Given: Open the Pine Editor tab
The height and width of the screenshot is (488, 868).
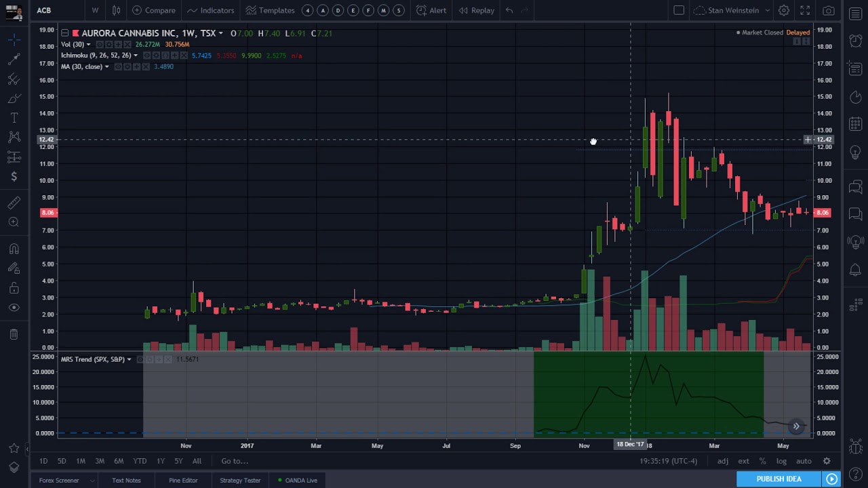Looking at the screenshot, I should pos(183,481).
